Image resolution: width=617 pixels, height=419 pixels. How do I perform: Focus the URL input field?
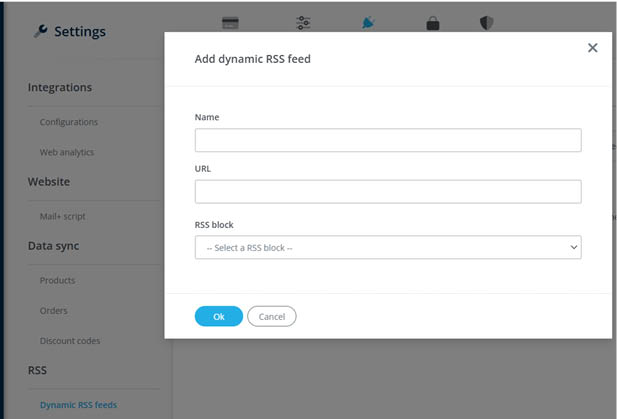[387, 192]
